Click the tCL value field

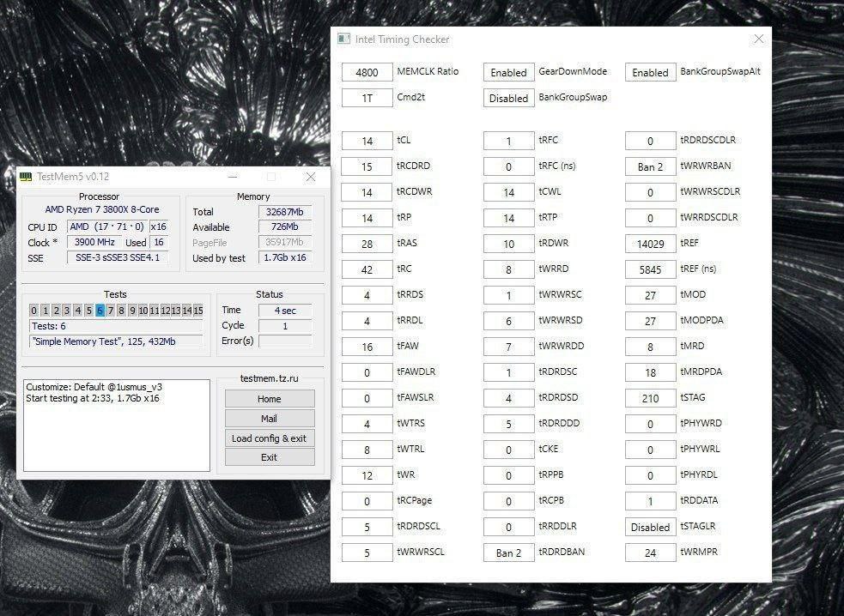[367, 141]
